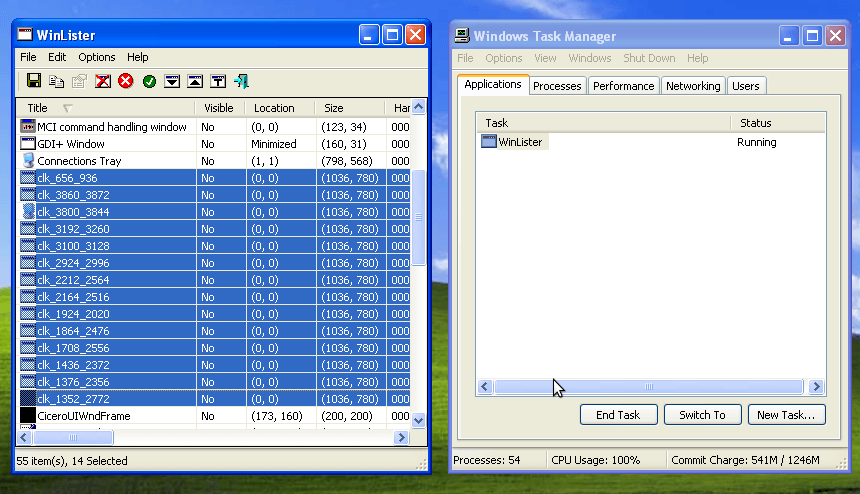Image resolution: width=860 pixels, height=494 pixels.
Task: Click the CPU Usage: 100% status entry
Action: [x=596, y=460]
